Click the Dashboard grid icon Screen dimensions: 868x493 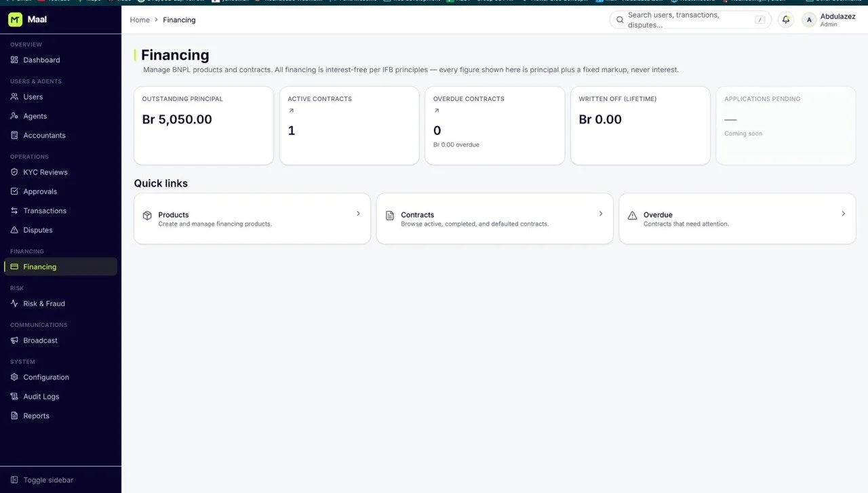tap(14, 60)
